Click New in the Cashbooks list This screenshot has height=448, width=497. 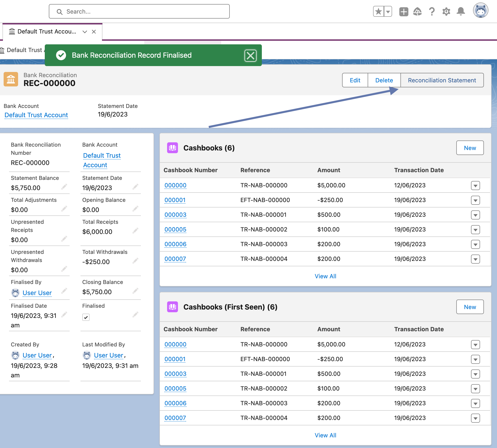coord(470,148)
